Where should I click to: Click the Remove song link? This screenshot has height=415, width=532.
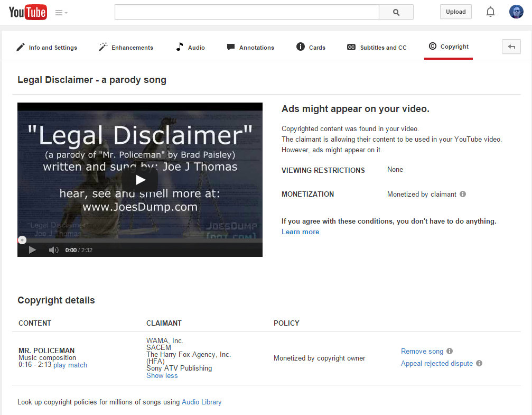click(422, 351)
